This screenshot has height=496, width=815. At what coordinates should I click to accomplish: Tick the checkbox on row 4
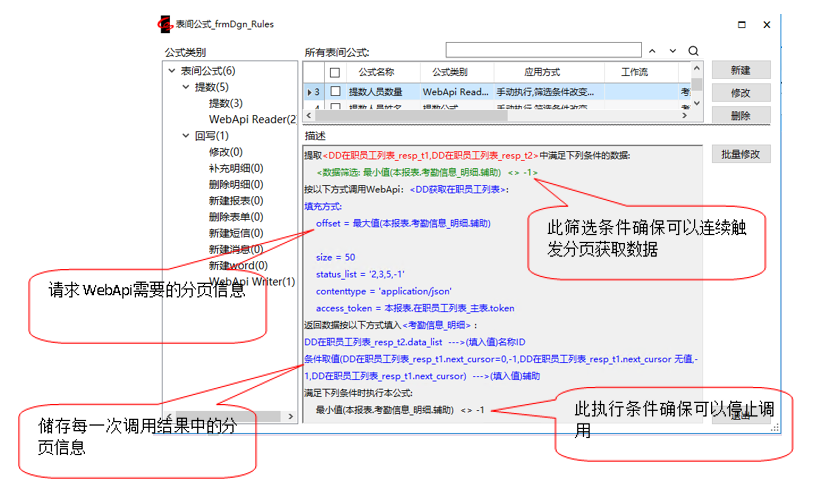click(x=335, y=106)
